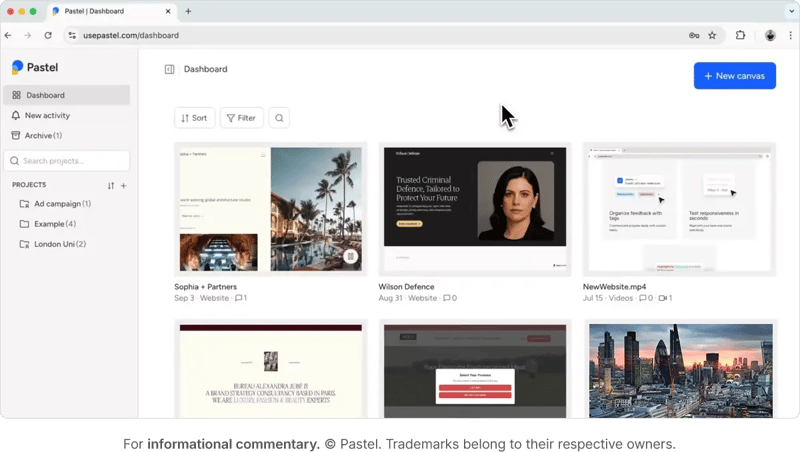Open the Sophia + Partners thumbnail
This screenshot has height=452, width=800.
pos(270,209)
